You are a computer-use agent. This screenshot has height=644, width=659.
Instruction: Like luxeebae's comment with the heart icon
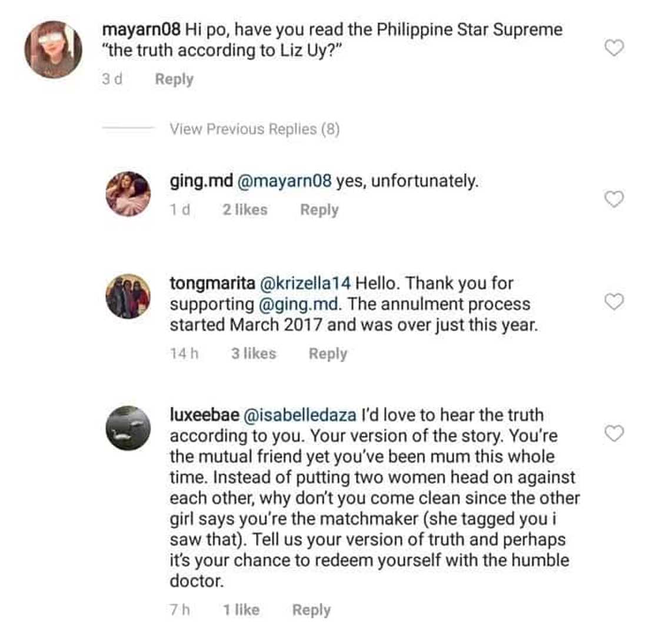point(615,434)
